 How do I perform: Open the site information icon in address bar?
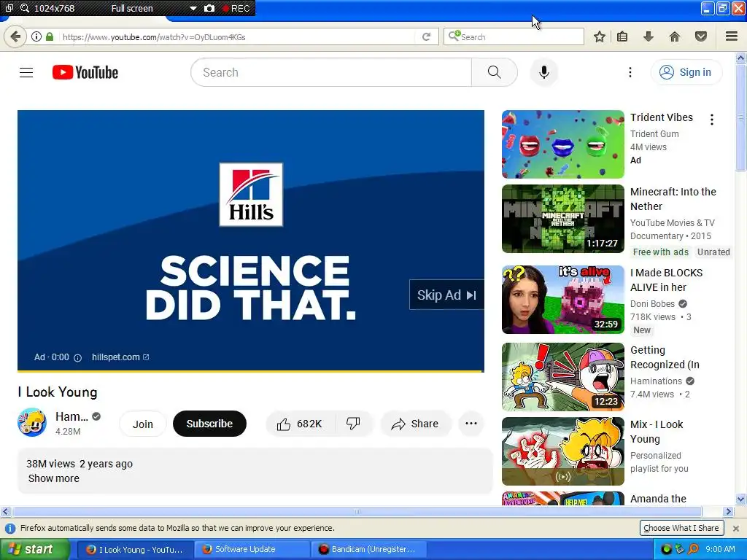click(x=36, y=36)
